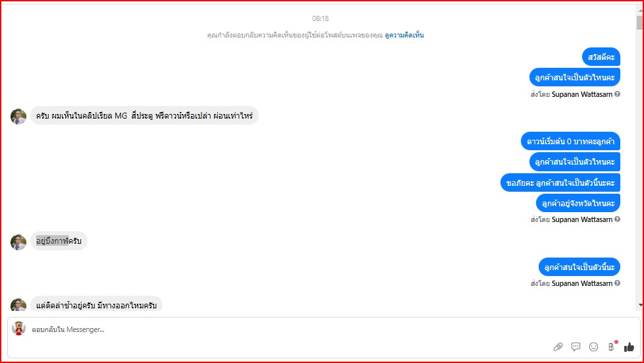Click the scrollbar up arrow

point(640,10)
